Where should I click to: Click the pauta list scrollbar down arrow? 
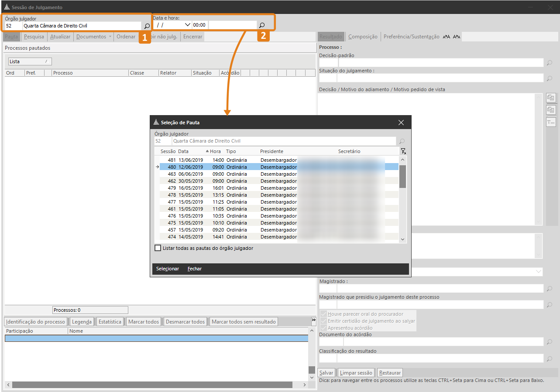pyautogui.click(x=403, y=239)
